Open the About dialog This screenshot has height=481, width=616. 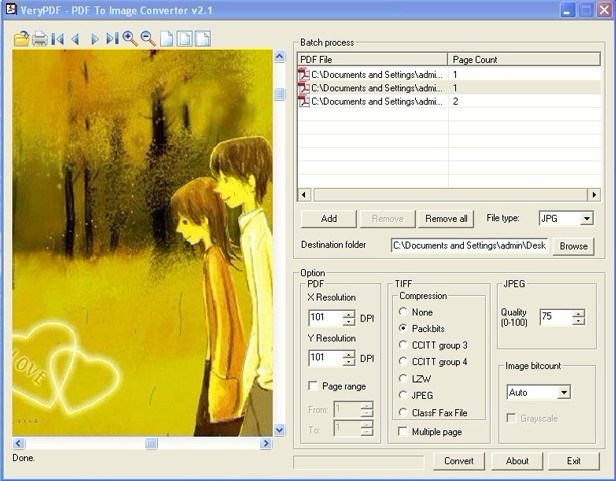517,461
